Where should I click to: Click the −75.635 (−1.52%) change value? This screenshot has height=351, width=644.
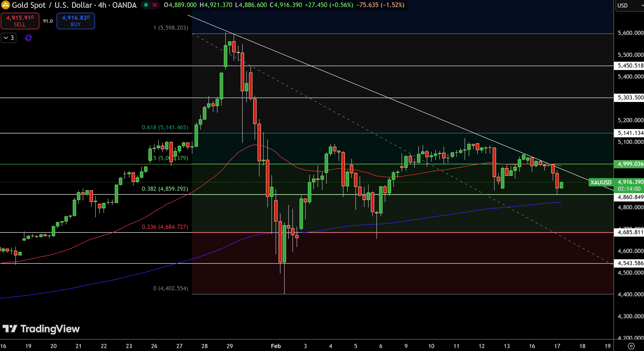380,5
